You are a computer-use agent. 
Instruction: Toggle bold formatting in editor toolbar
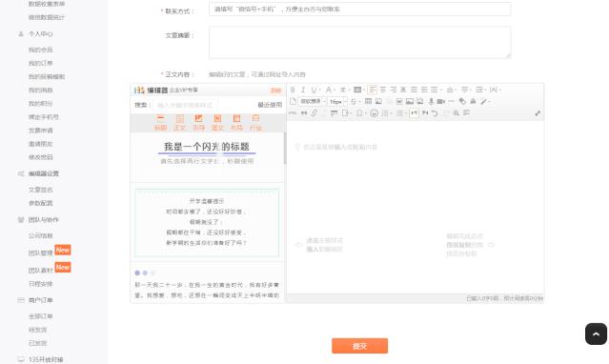[293, 90]
